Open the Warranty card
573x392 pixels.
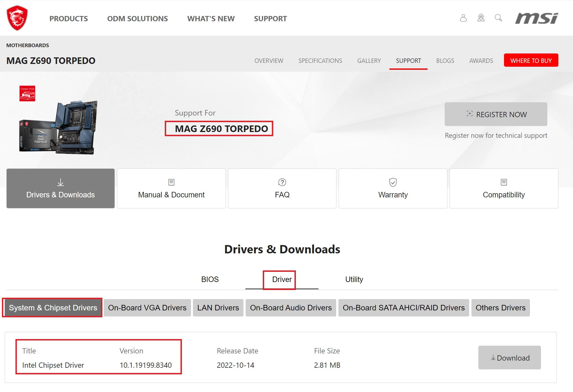[393, 188]
